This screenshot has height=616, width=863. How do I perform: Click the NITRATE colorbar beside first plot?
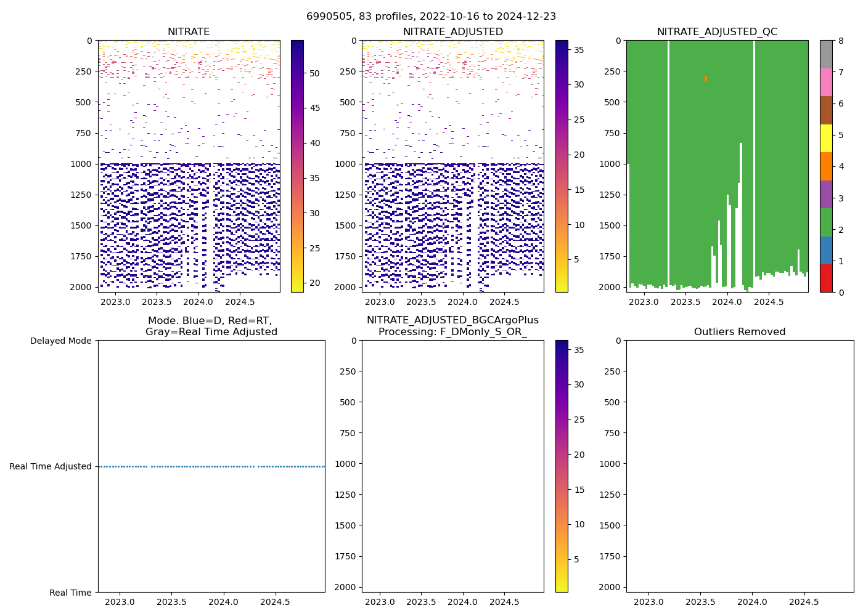297,166
